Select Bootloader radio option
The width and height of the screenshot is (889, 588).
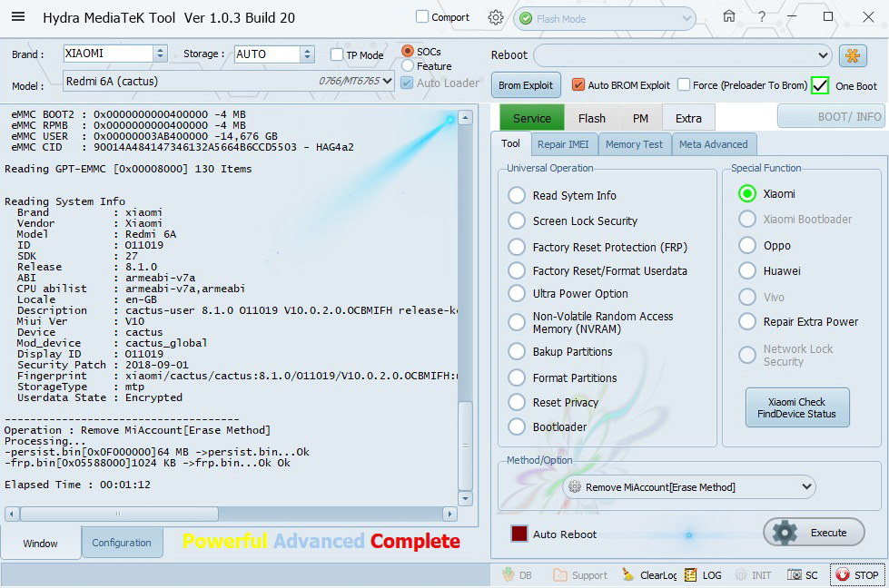[517, 426]
